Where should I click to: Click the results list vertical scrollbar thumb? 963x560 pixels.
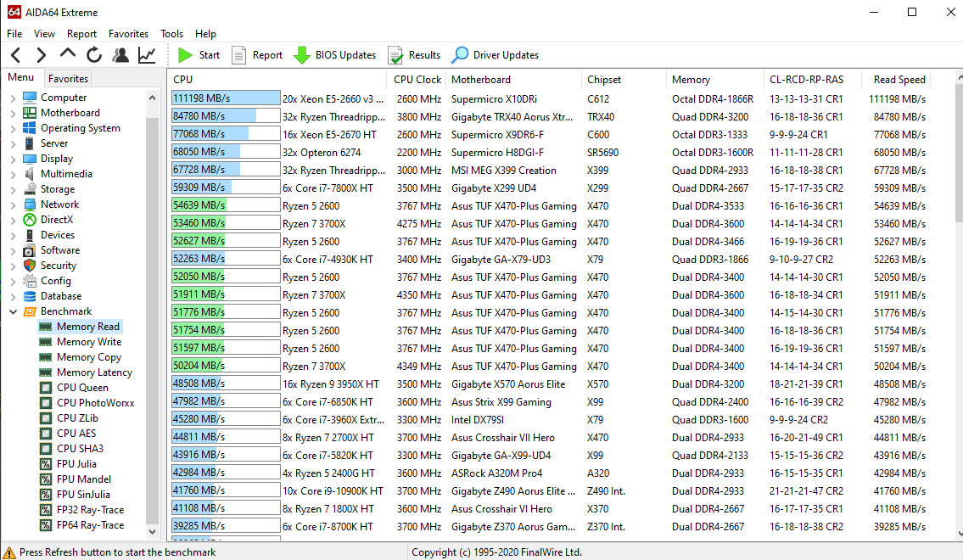pos(960,154)
